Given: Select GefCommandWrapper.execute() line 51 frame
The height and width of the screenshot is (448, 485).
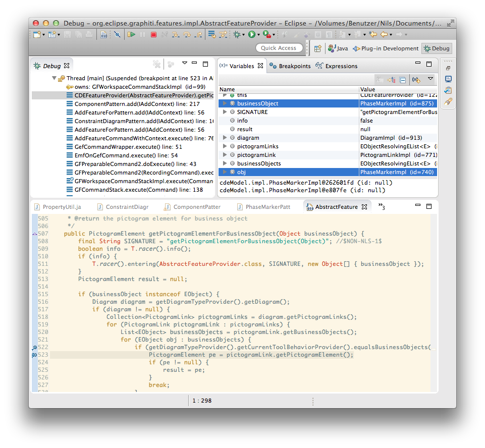Looking at the screenshot, I should point(128,147).
